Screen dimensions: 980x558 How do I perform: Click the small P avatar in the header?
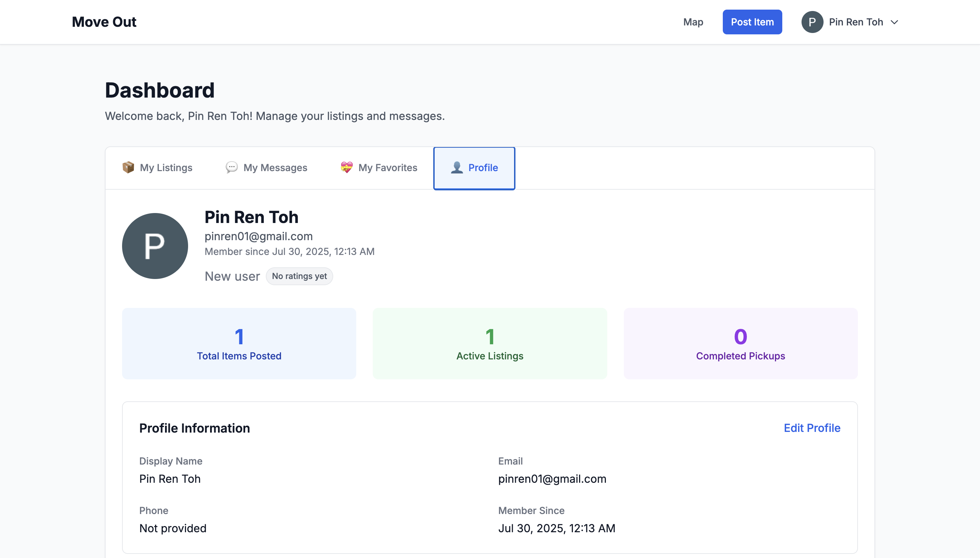tap(812, 22)
